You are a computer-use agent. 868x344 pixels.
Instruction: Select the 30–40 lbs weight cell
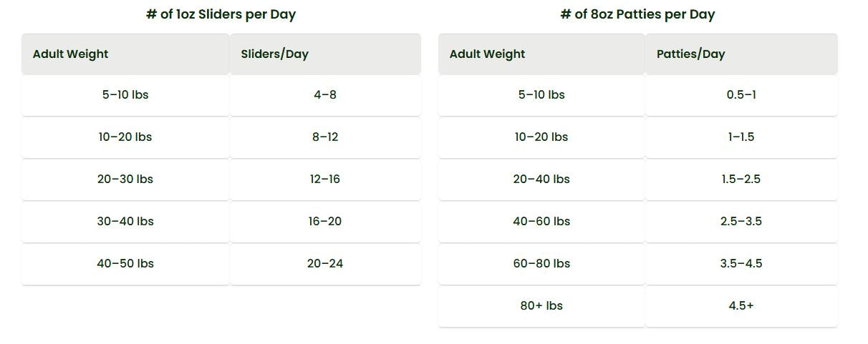(x=125, y=221)
